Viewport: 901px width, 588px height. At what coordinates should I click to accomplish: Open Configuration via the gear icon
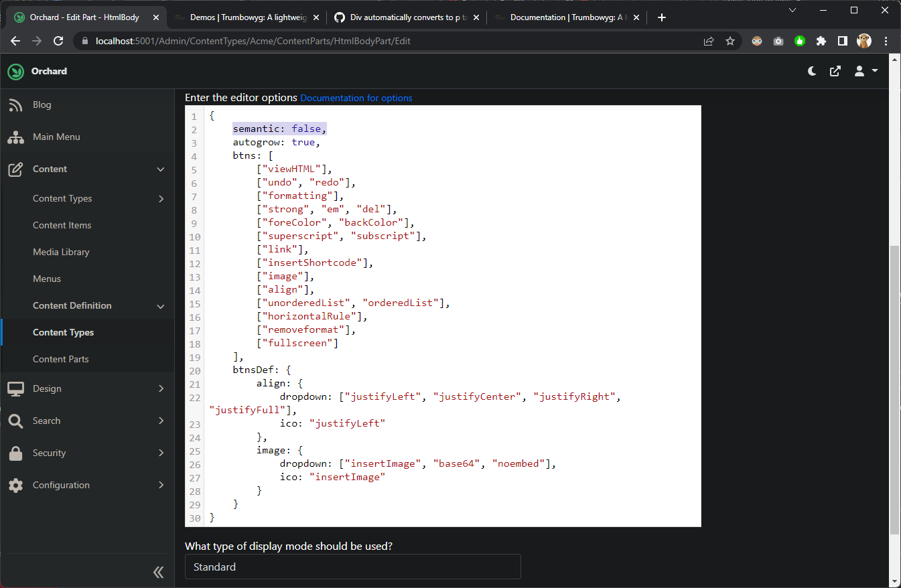pos(15,485)
